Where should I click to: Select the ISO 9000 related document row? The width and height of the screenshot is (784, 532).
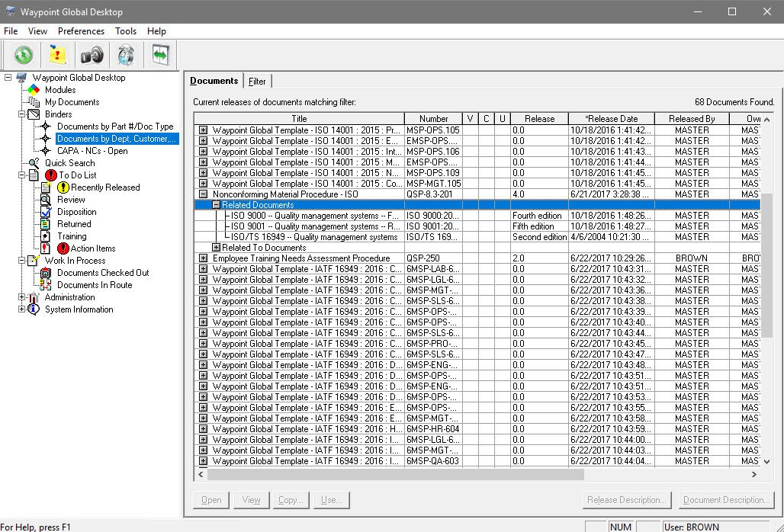tap(477, 216)
